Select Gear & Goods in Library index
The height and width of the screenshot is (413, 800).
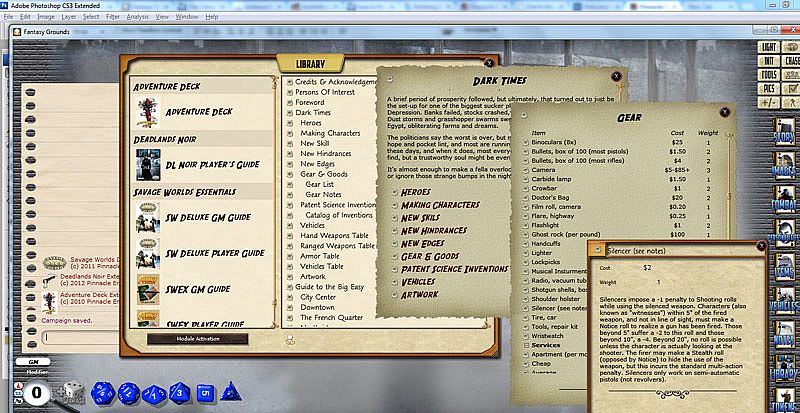(323, 174)
